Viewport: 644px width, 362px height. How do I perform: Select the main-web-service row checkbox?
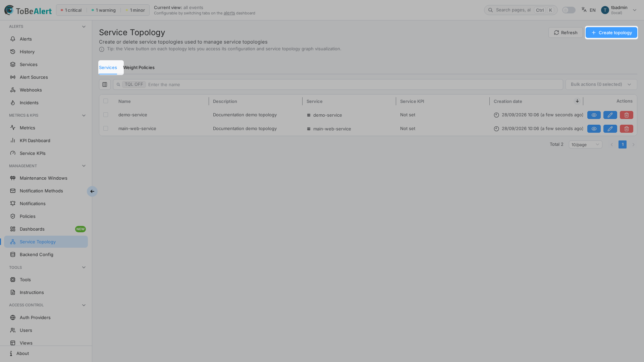point(106,128)
